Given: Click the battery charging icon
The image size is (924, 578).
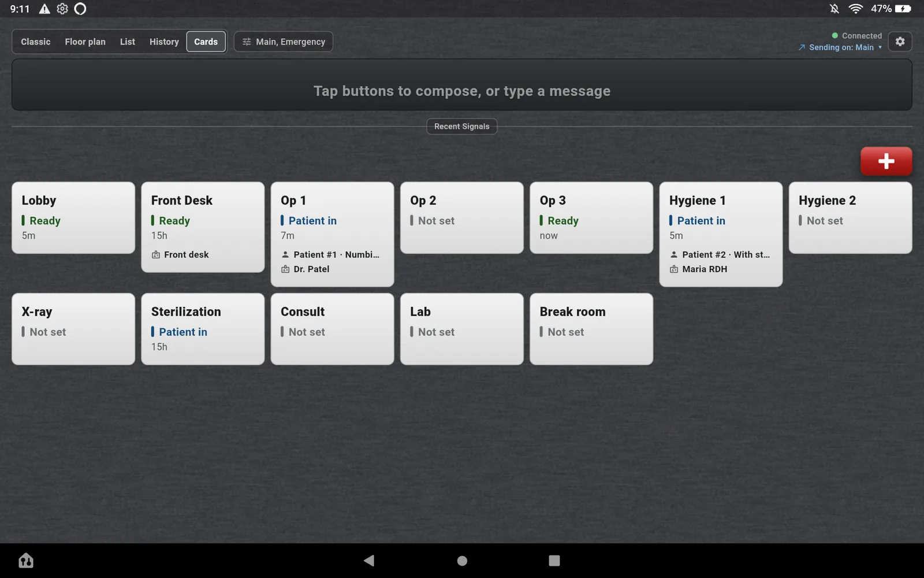Looking at the screenshot, I should point(903,9).
